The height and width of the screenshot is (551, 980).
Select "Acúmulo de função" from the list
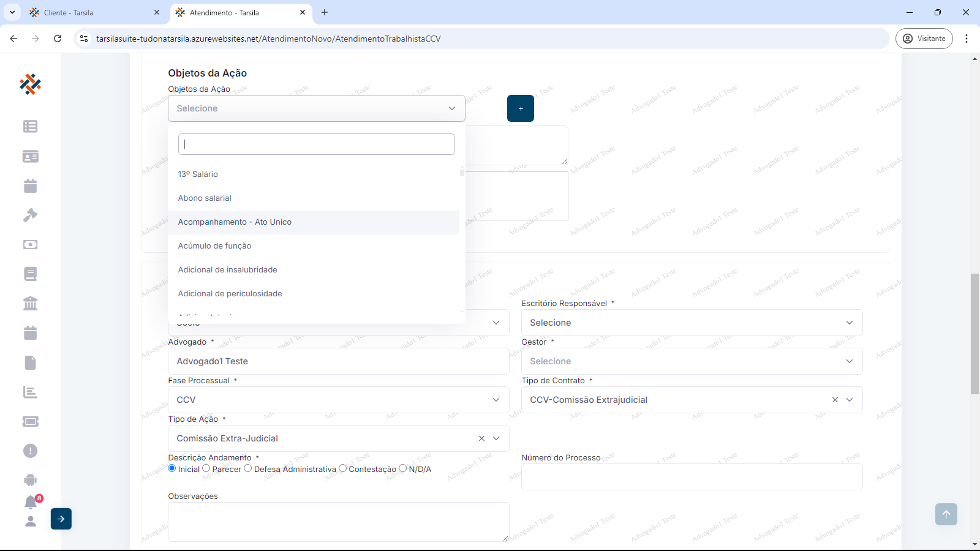coord(215,246)
